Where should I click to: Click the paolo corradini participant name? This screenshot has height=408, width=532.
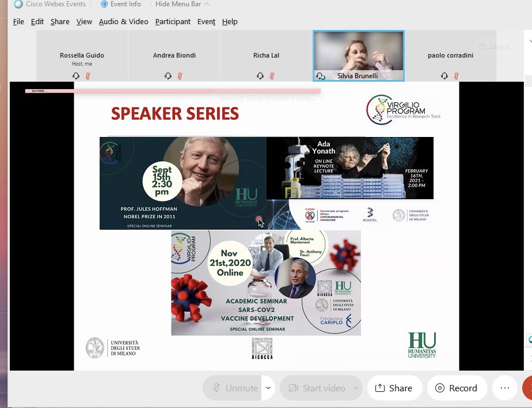click(x=450, y=55)
